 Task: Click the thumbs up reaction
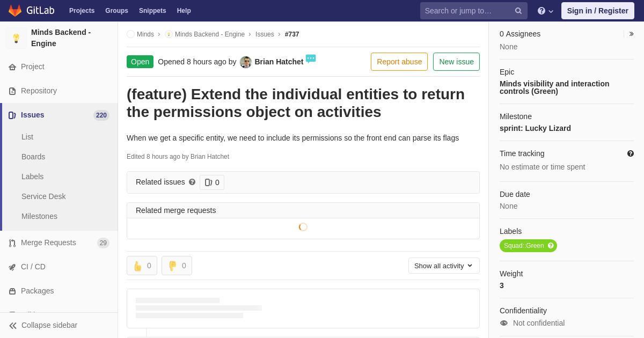click(142, 266)
